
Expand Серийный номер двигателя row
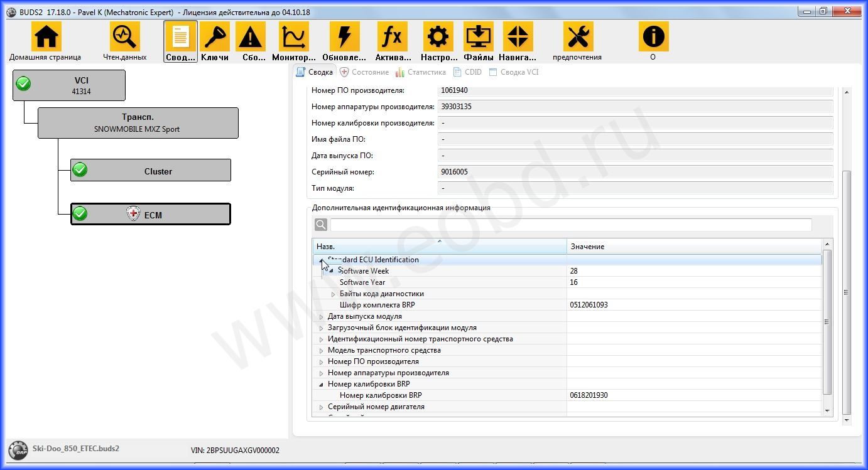(322, 407)
